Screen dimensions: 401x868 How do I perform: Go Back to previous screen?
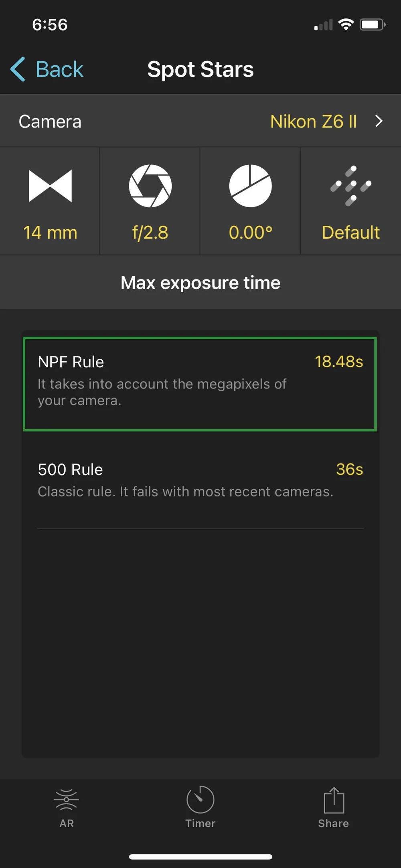click(59, 69)
